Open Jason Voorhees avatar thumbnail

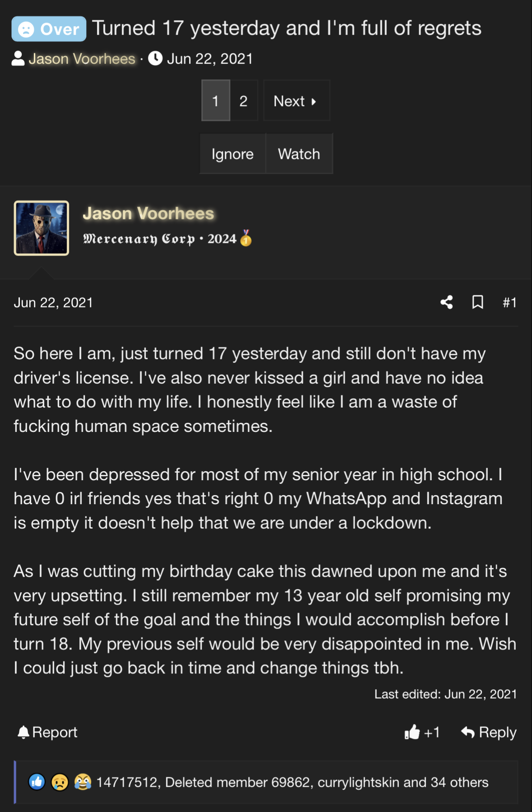[x=42, y=228]
